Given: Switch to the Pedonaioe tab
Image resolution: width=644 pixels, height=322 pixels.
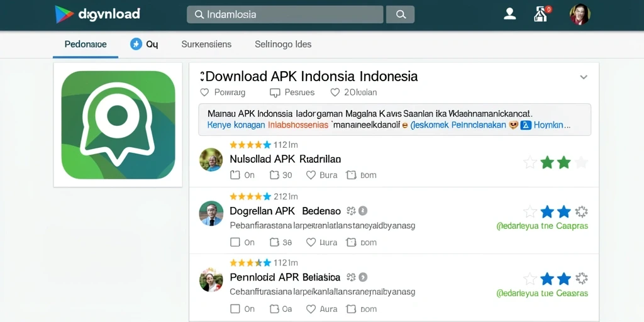Looking at the screenshot, I should coord(86,45).
